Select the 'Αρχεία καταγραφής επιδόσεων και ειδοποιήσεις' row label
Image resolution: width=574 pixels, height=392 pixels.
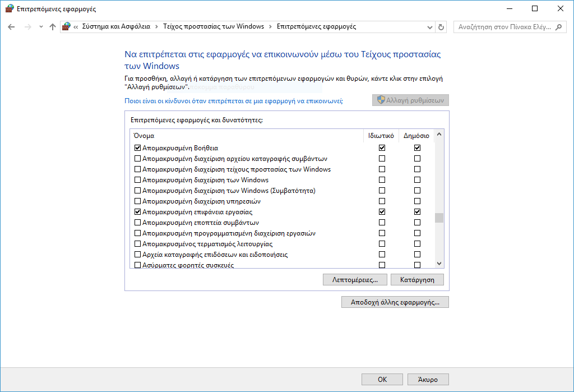pyautogui.click(x=215, y=254)
